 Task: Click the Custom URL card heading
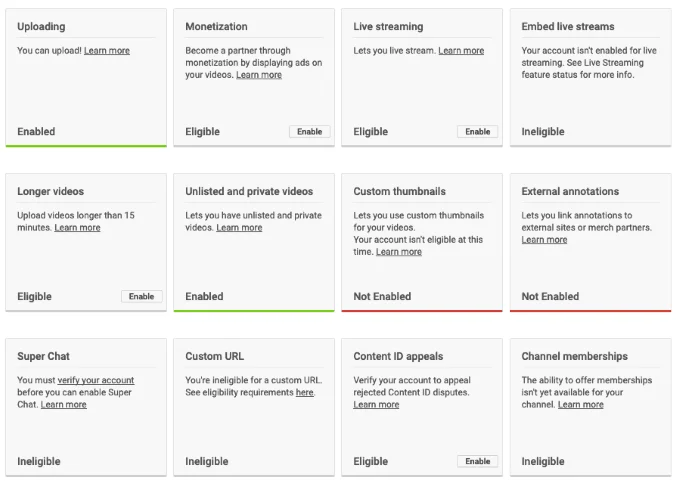pos(215,356)
